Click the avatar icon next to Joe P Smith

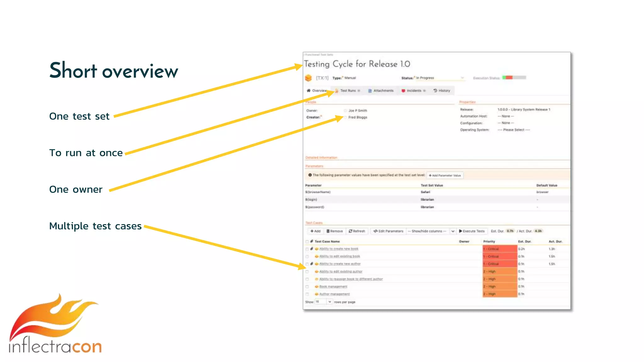[345, 111]
